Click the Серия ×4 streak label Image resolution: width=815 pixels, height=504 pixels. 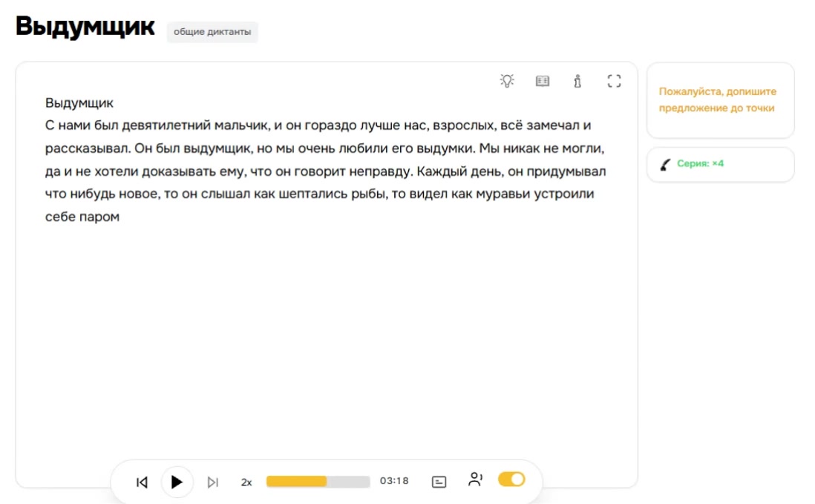coord(700,163)
